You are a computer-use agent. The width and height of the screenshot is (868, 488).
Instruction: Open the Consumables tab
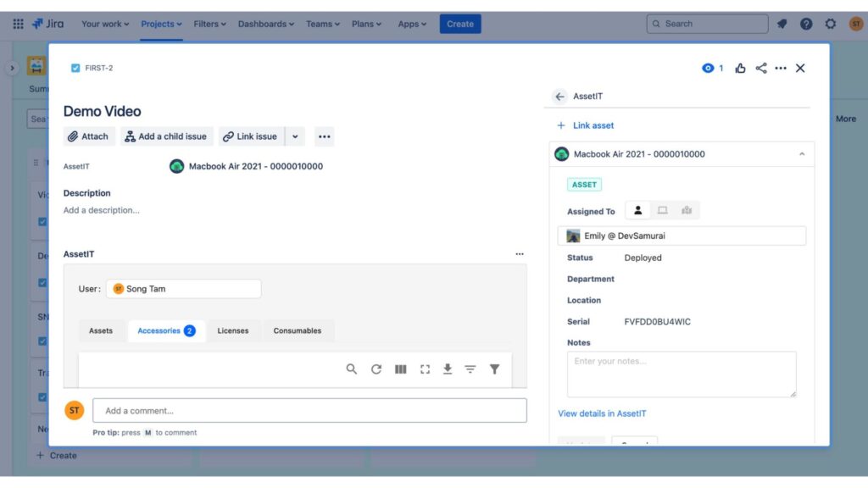298,330
